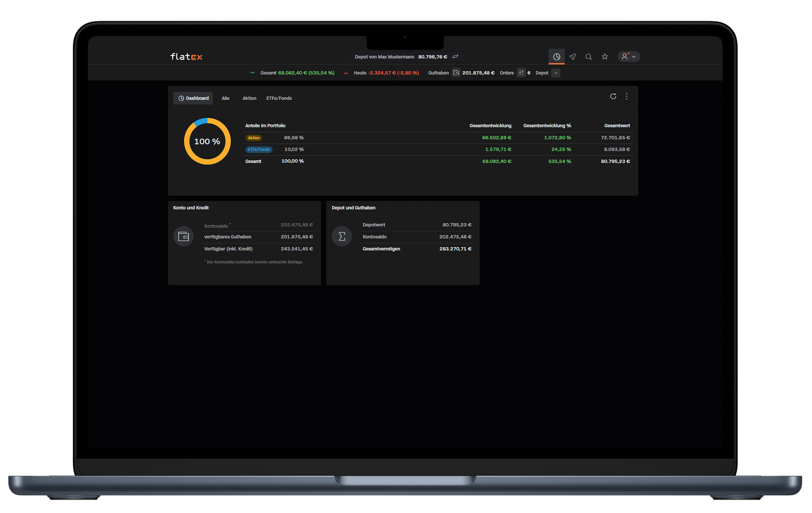812x513 pixels.
Task: Click the 72.701,65 € value
Action: coord(616,138)
